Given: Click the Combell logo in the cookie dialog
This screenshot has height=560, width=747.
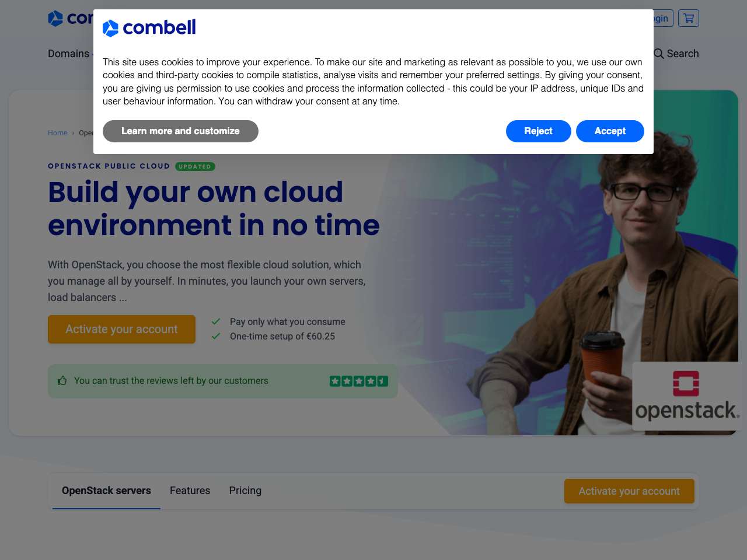Looking at the screenshot, I should (x=149, y=27).
